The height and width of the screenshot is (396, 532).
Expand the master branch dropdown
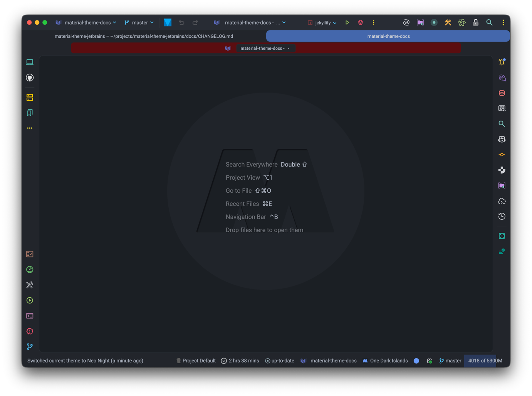coord(139,23)
